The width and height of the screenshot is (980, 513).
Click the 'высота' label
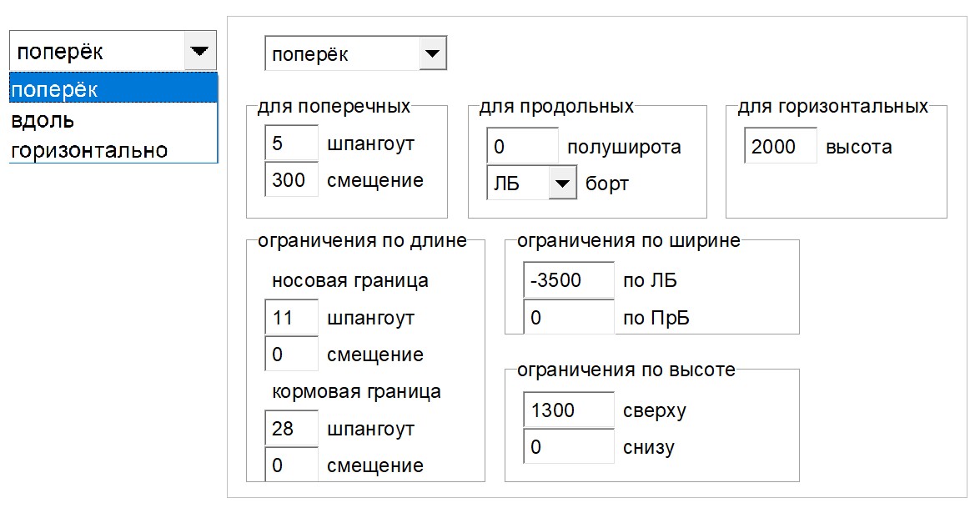pos(859,147)
